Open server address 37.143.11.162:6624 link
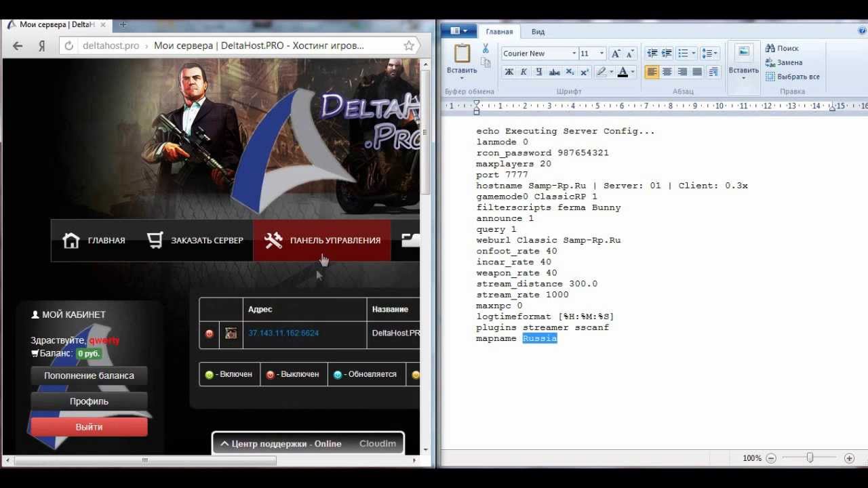Screen dimensions: 868x488 283,333
